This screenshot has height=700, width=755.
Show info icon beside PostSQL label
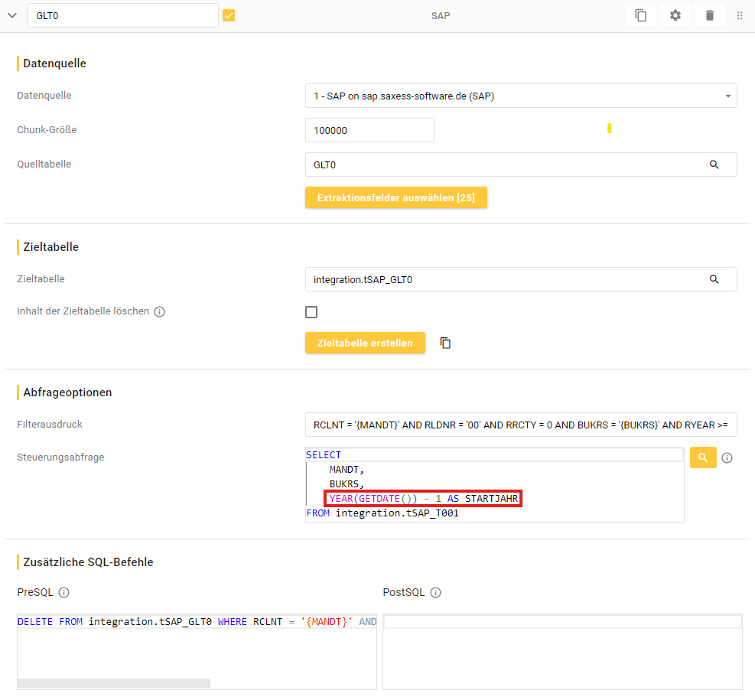(x=435, y=592)
